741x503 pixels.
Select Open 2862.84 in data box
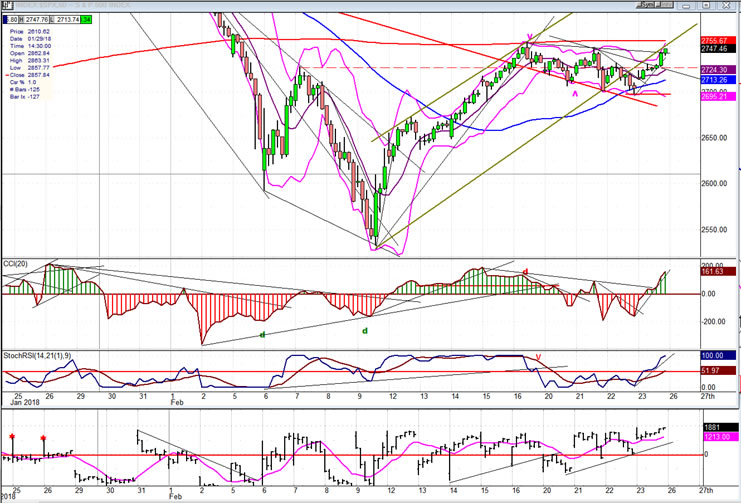(30, 53)
